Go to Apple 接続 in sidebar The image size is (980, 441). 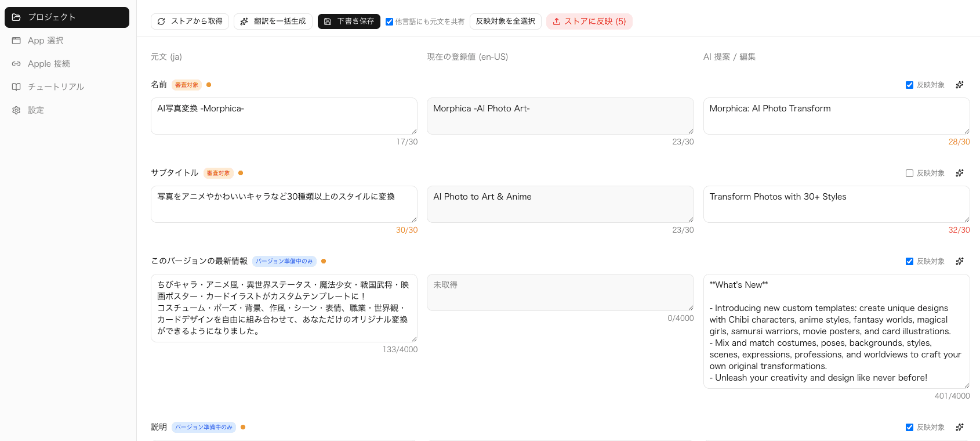coord(67,64)
